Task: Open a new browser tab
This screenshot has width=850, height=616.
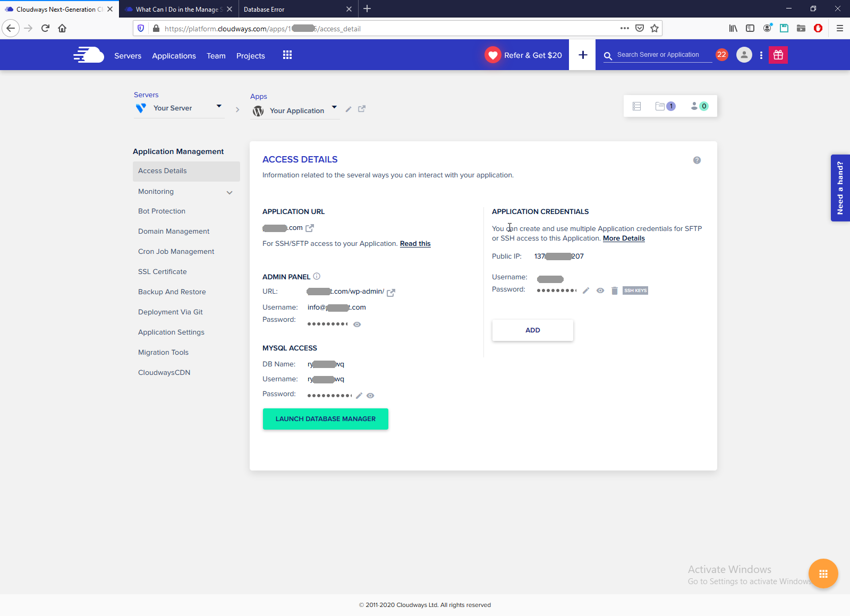Action: 367,8
